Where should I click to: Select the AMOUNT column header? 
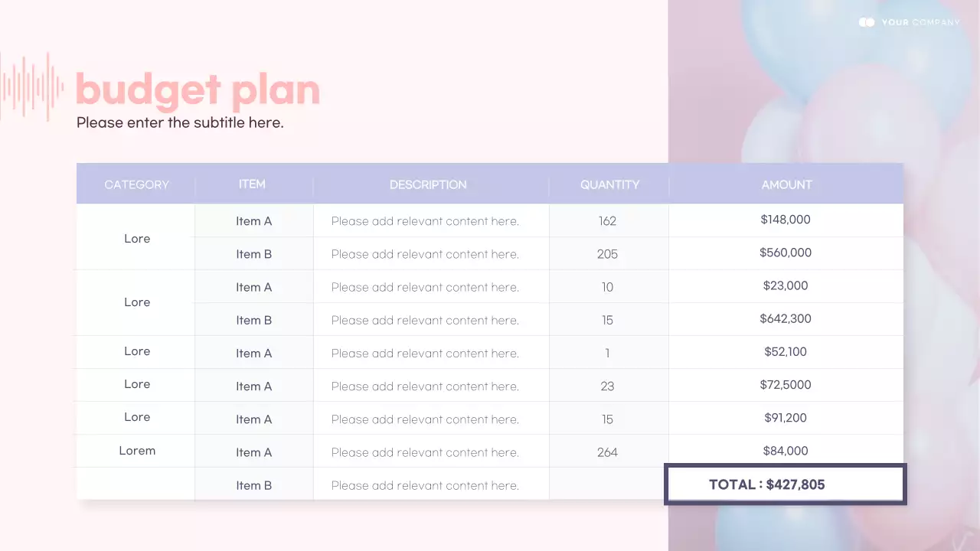786,184
